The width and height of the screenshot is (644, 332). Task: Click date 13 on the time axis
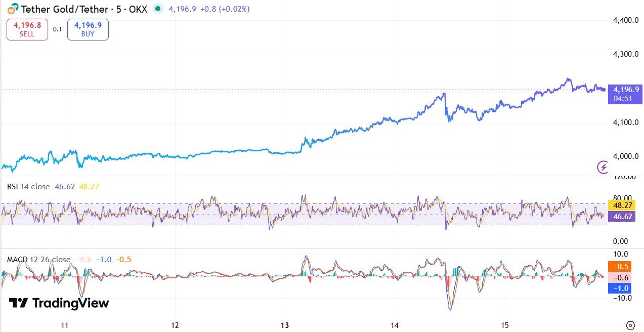coord(285,325)
